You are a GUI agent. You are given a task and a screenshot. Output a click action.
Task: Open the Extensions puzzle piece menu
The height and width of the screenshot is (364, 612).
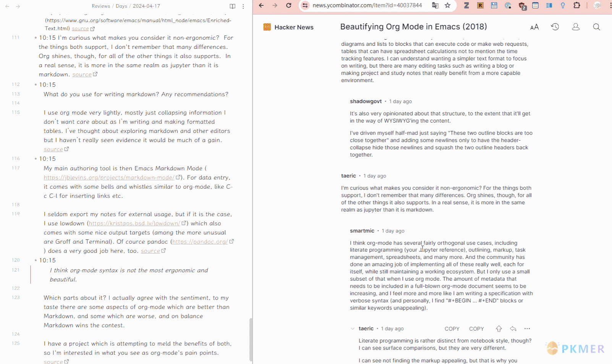tap(577, 5)
